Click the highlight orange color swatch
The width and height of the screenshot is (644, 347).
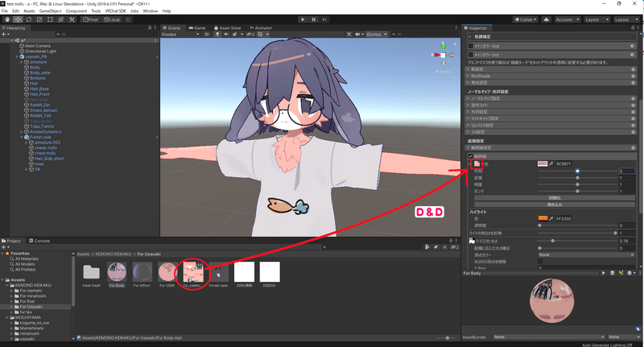pos(543,218)
